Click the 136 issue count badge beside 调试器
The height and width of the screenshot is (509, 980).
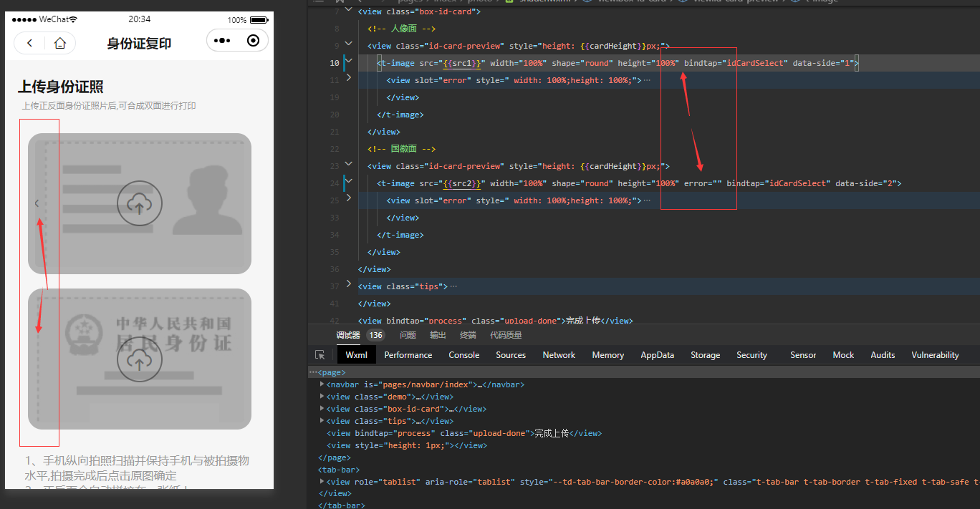coord(375,334)
